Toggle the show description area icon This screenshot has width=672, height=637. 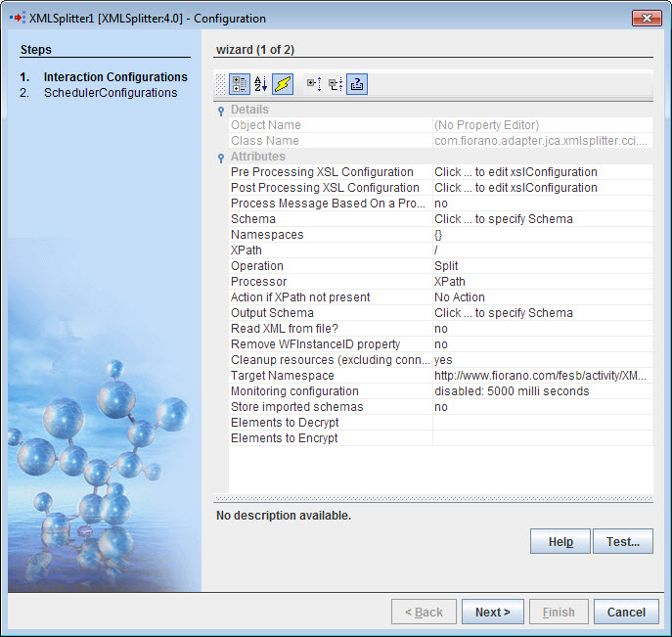coord(357,84)
